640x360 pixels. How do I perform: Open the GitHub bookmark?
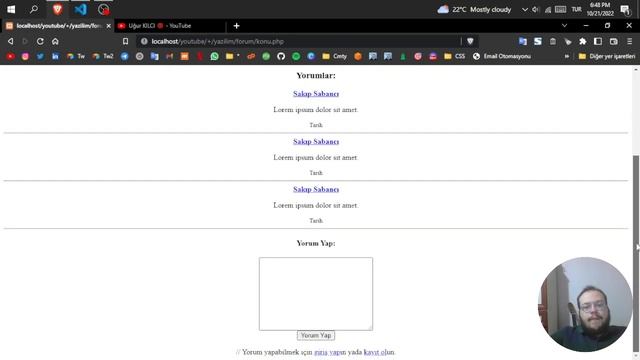(281, 56)
